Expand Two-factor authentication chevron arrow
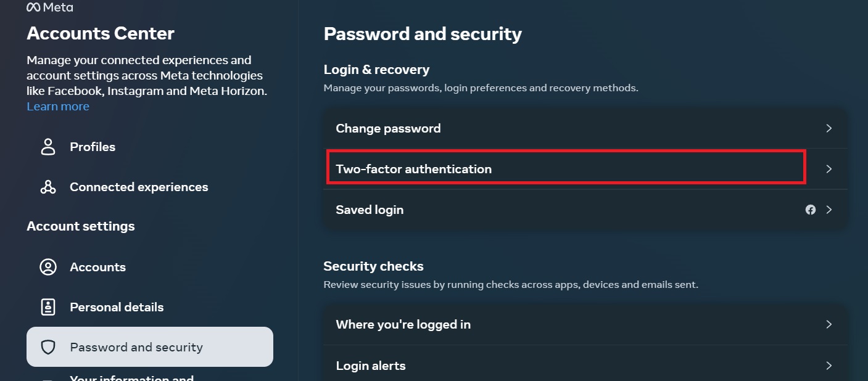The image size is (868, 381). click(829, 169)
